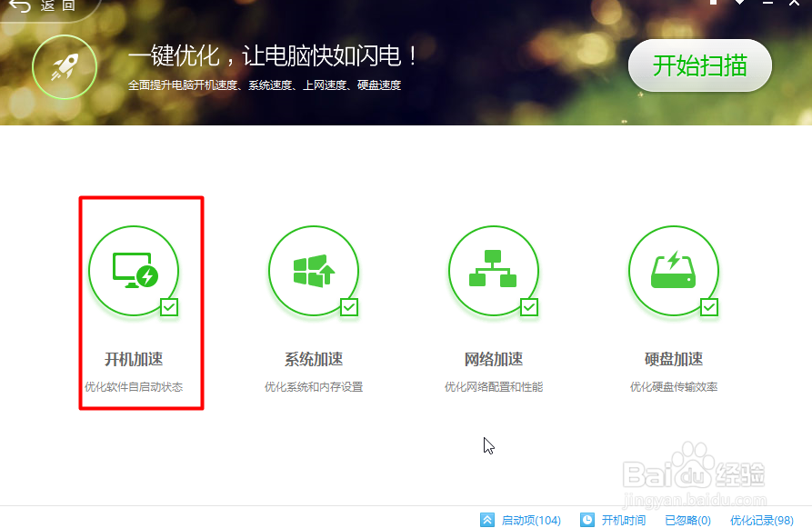View the 已忽略(0) ignored items
812x528 pixels.
coord(687,520)
